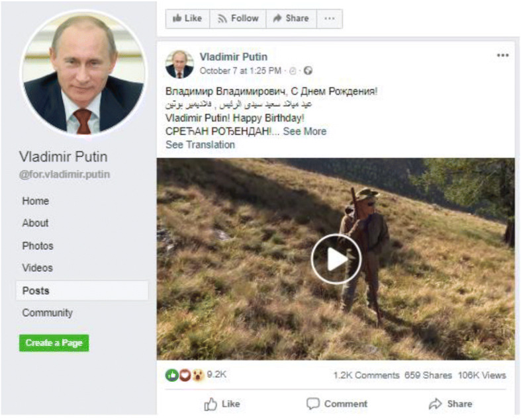Like the birthday post
The height and width of the screenshot is (420, 521).
coord(222,403)
